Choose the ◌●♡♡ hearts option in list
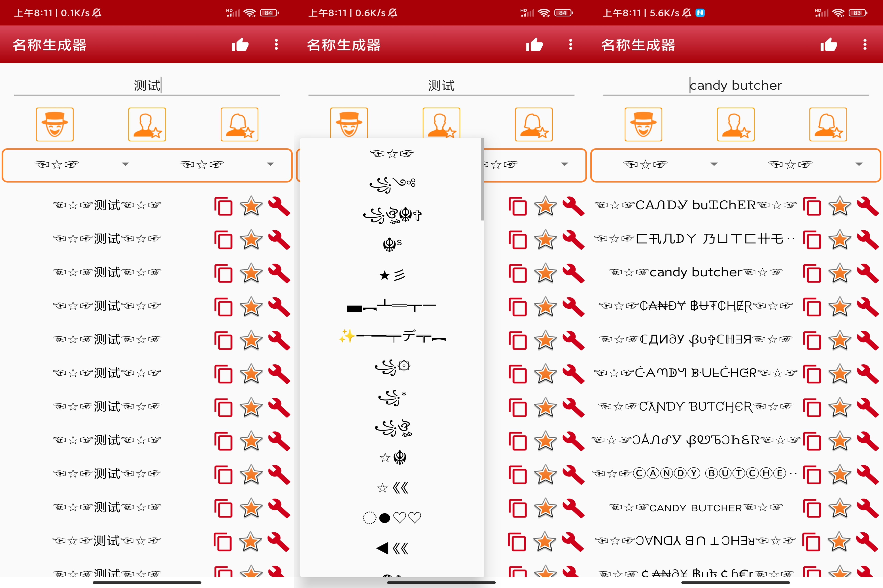883x588 pixels. point(392,518)
